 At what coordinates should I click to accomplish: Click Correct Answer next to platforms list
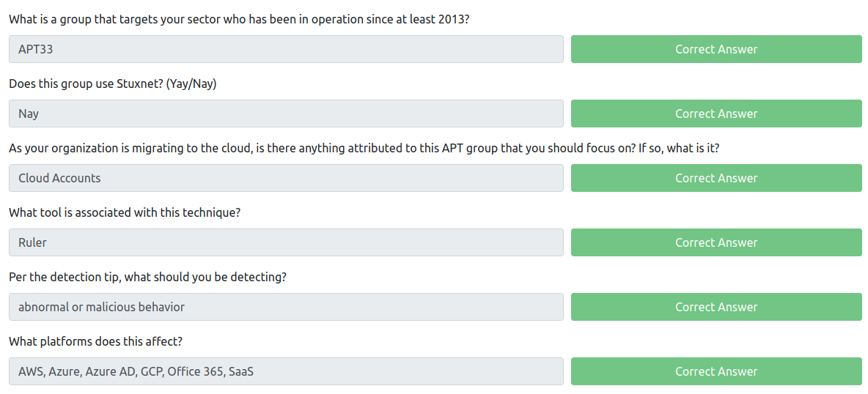pos(716,371)
